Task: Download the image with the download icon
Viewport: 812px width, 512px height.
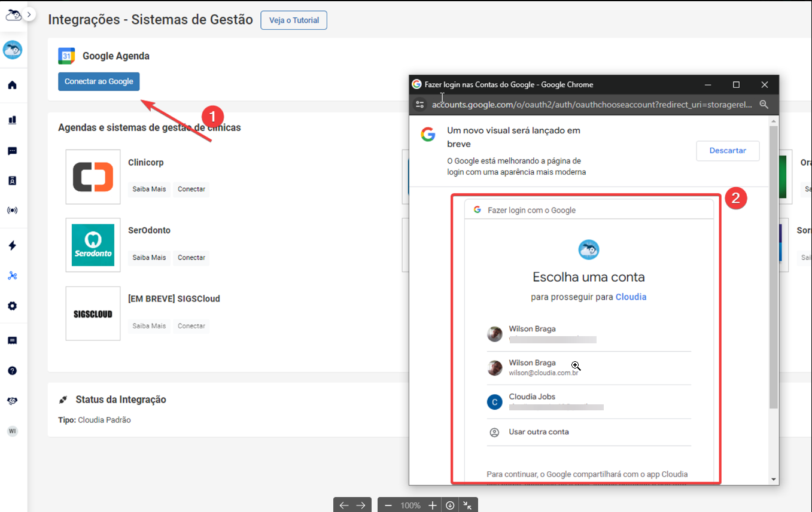Action: [x=450, y=505]
